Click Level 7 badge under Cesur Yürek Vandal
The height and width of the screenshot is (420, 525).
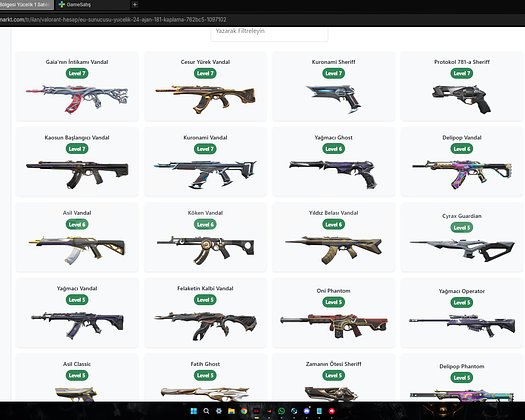(205, 73)
